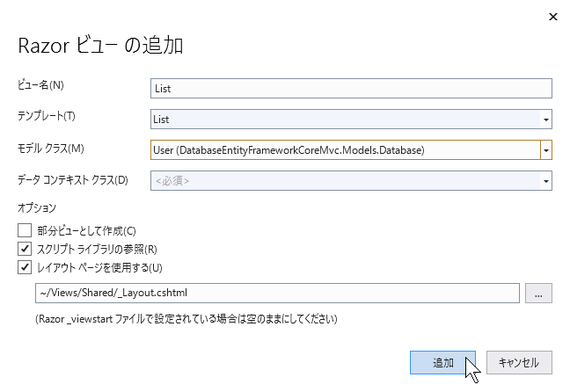Screen dimensions: 570x392
Task: Enable the 部分ビューとして作成 checkbox
Action: 25,230
